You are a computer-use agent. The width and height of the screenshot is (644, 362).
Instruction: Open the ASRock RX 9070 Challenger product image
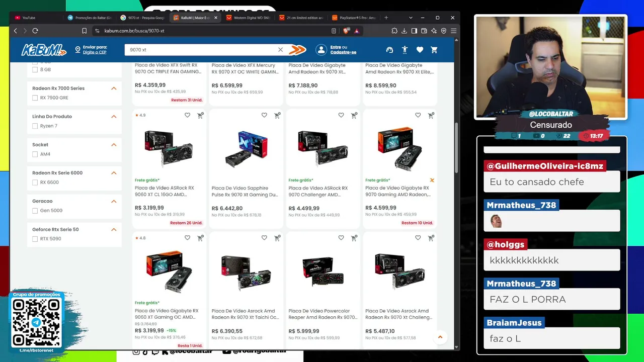coord(323,148)
